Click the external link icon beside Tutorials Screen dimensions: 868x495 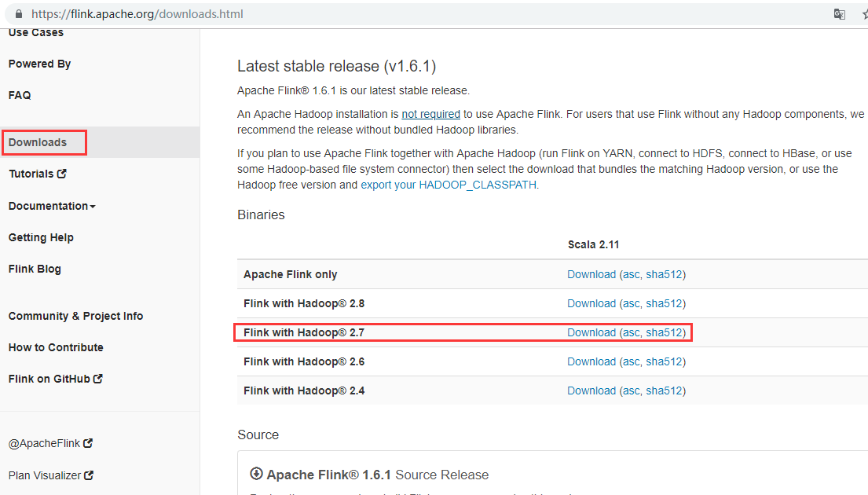click(x=63, y=173)
